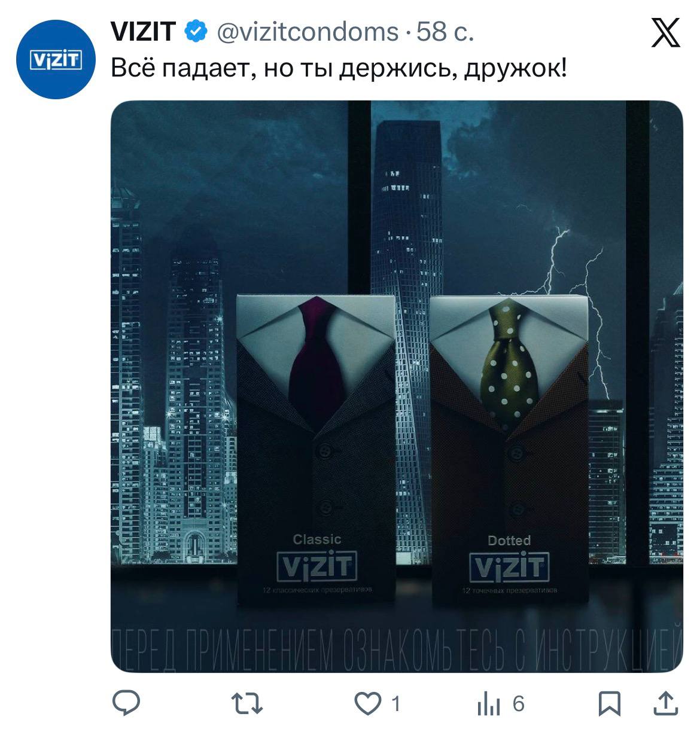This screenshot has width=700, height=741.
Task: Open the VIZIT profile avatar
Action: (56, 59)
